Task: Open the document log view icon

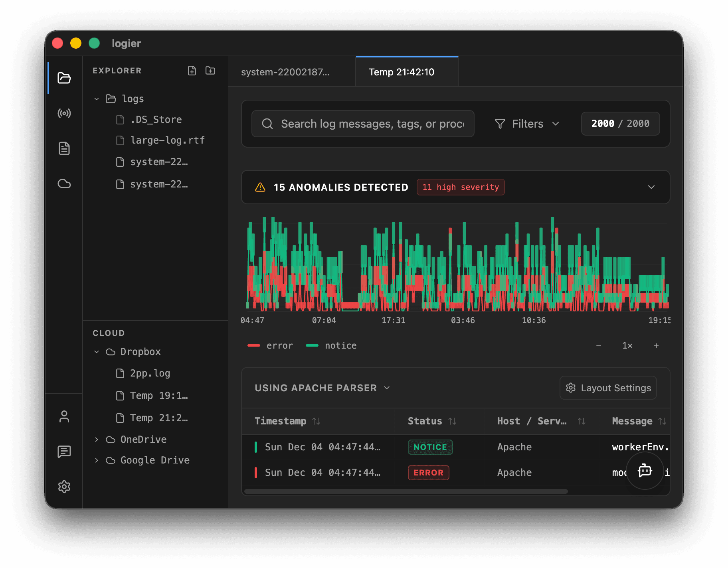Action: [x=64, y=148]
